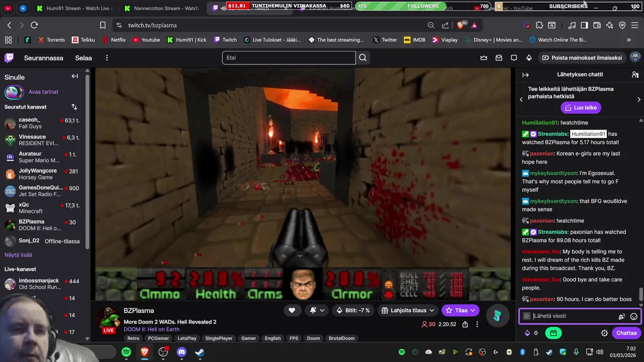Open the chat enhancements sparkle icon
The image size is (644, 362).
[x=622, y=316]
